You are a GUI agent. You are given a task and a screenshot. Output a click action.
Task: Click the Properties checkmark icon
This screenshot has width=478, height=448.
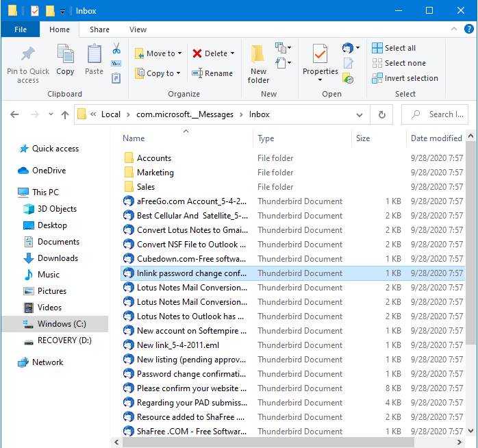320,54
